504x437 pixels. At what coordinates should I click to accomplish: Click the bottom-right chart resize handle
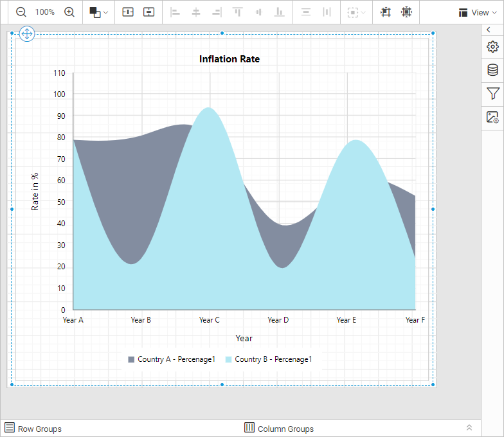click(433, 384)
